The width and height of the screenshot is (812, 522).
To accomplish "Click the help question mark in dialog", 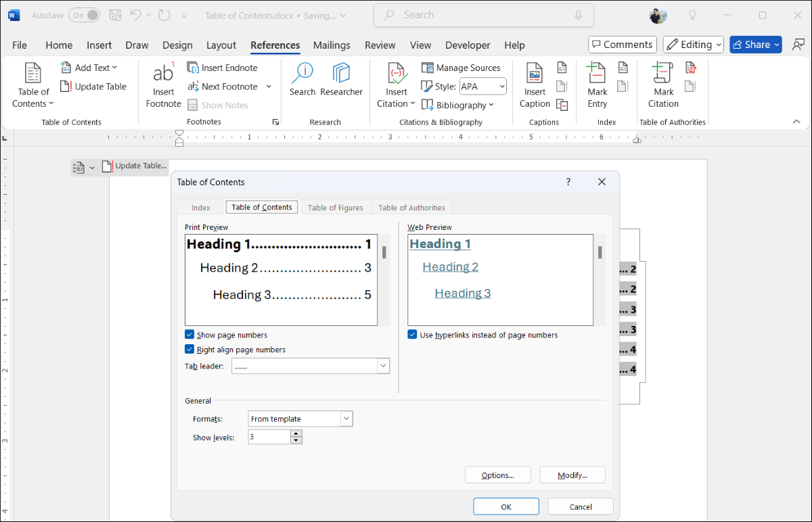I will click(x=568, y=182).
